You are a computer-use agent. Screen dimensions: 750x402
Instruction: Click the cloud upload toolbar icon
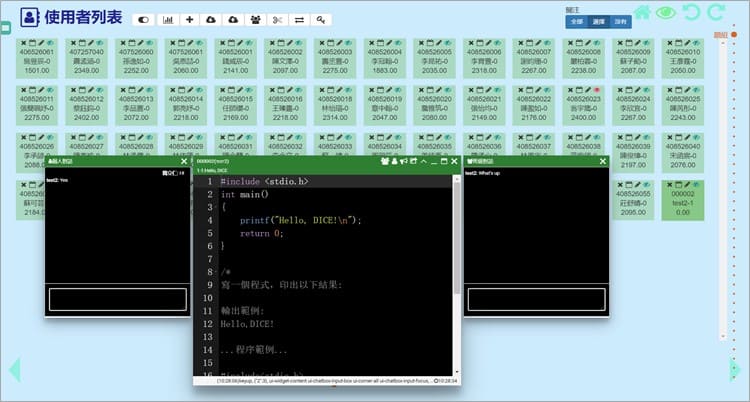(210, 19)
